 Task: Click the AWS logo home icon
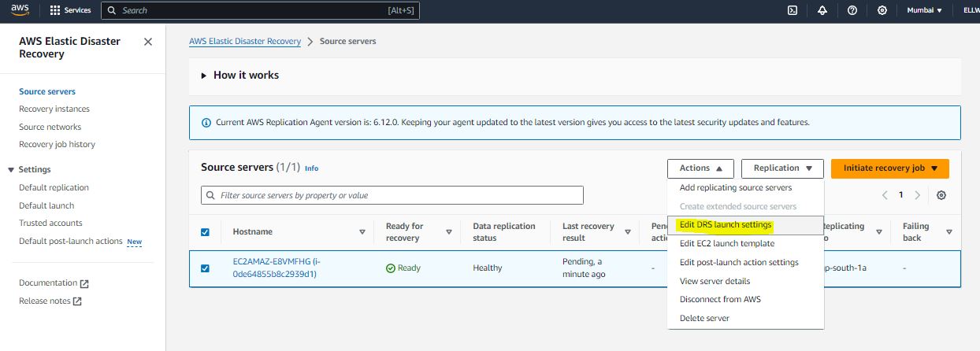20,10
